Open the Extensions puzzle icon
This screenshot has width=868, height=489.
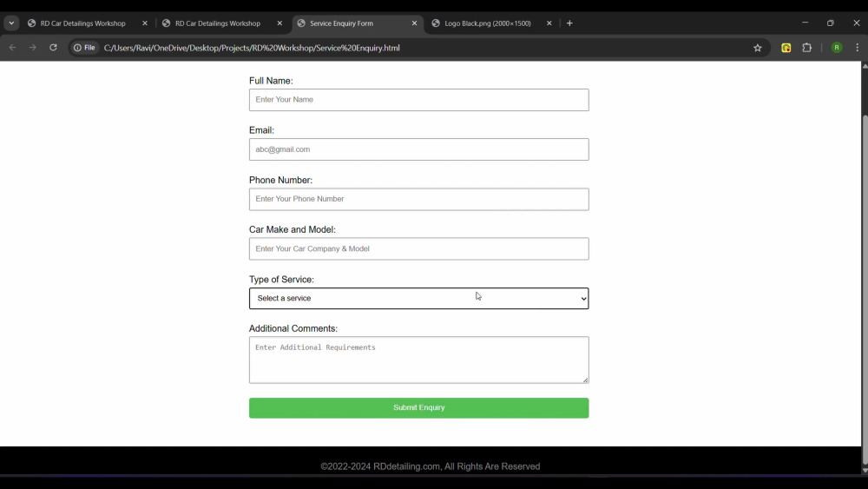pos(807,48)
